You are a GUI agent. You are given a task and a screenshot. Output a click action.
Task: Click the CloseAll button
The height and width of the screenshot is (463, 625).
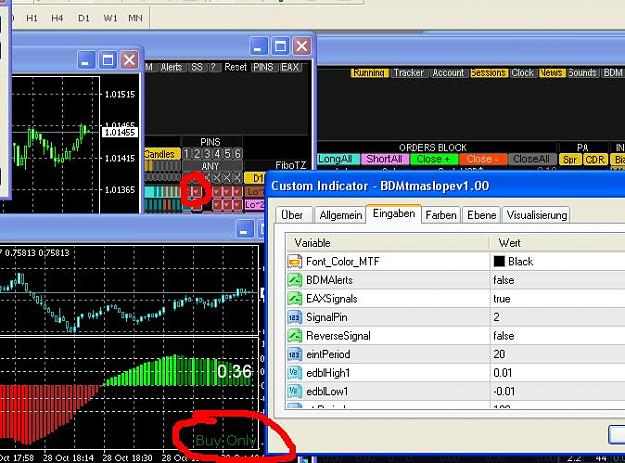coord(532,159)
